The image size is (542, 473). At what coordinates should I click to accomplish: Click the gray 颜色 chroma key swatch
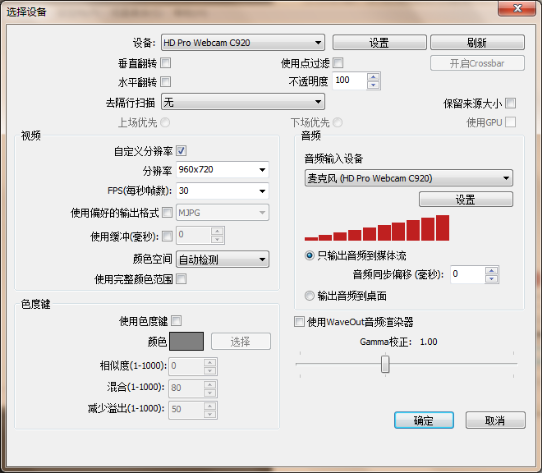click(186, 342)
